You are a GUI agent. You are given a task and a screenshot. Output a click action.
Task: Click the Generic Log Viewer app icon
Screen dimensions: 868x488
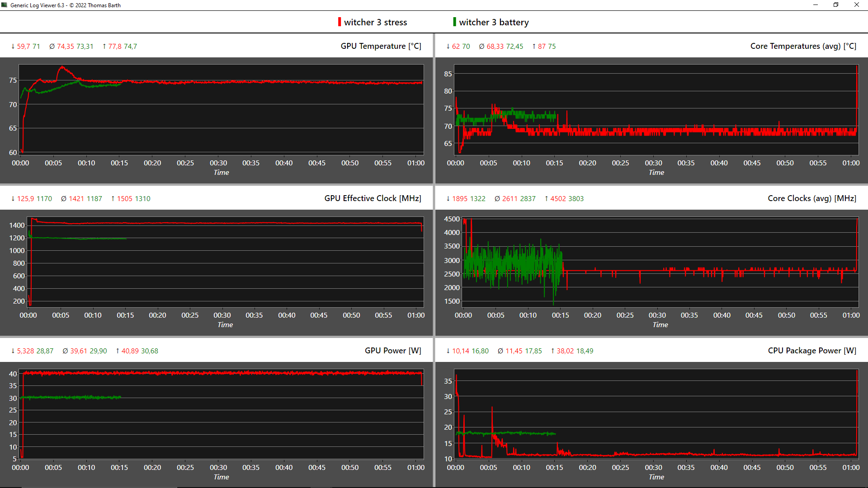(5, 5)
